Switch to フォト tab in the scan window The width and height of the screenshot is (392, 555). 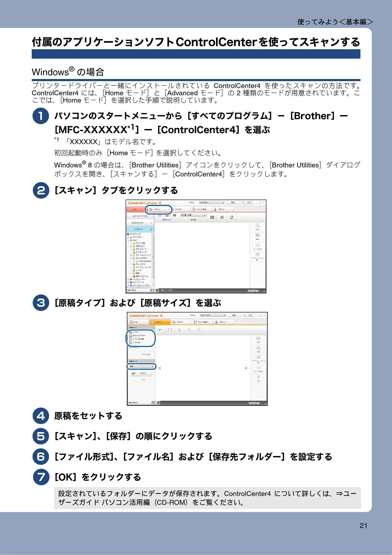point(138,322)
